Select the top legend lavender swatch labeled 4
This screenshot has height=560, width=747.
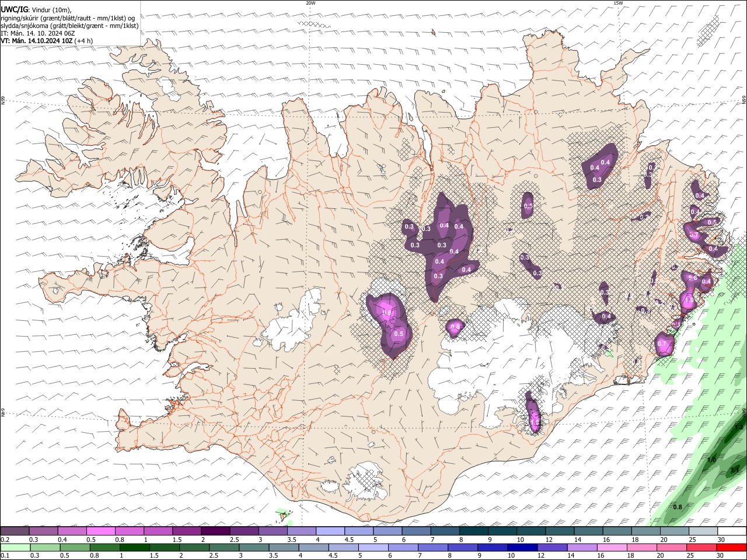(330, 531)
